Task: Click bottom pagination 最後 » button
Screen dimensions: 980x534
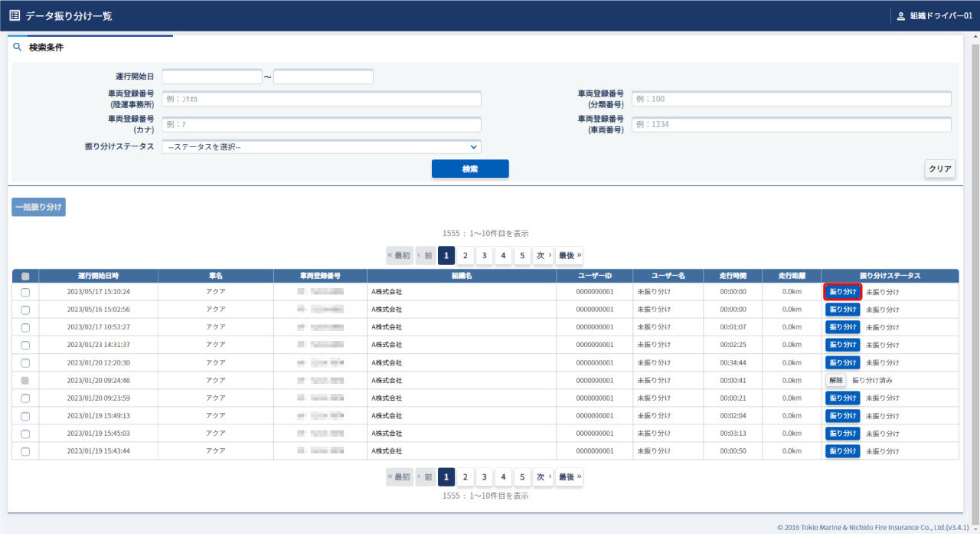Action: click(569, 477)
